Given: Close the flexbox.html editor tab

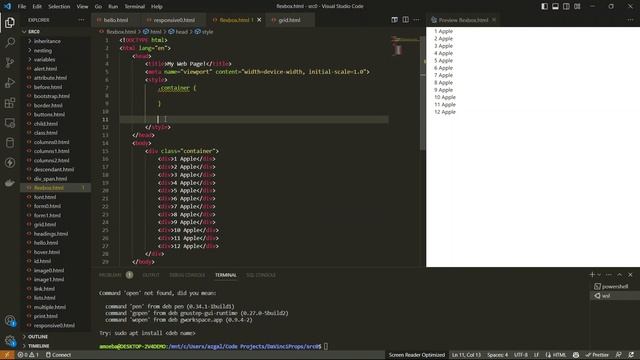Looking at the screenshot, I should click(259, 20).
